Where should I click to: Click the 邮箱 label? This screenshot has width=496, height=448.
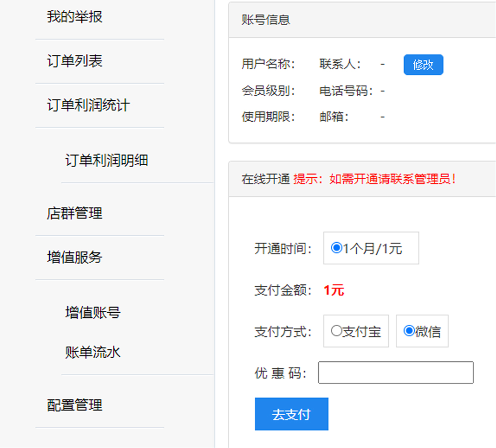[334, 116]
